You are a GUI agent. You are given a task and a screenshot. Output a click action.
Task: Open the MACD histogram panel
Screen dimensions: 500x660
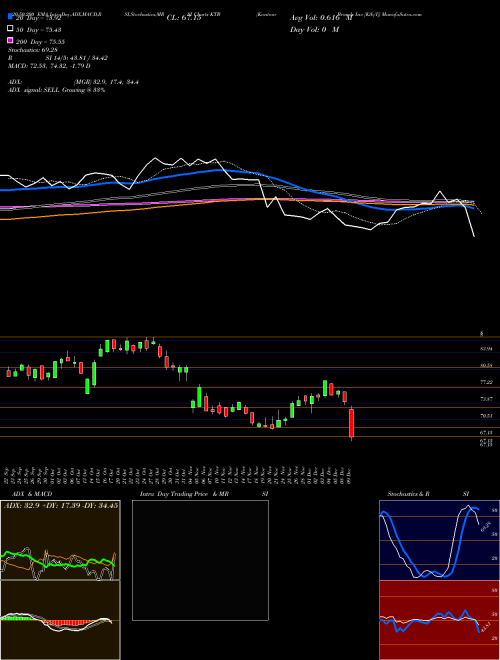[x=60, y=620]
